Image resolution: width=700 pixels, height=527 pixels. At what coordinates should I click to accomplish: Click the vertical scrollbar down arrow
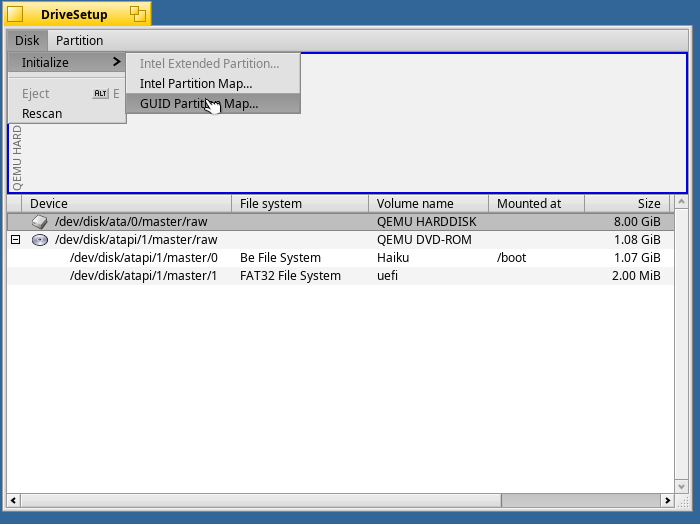pos(681,484)
